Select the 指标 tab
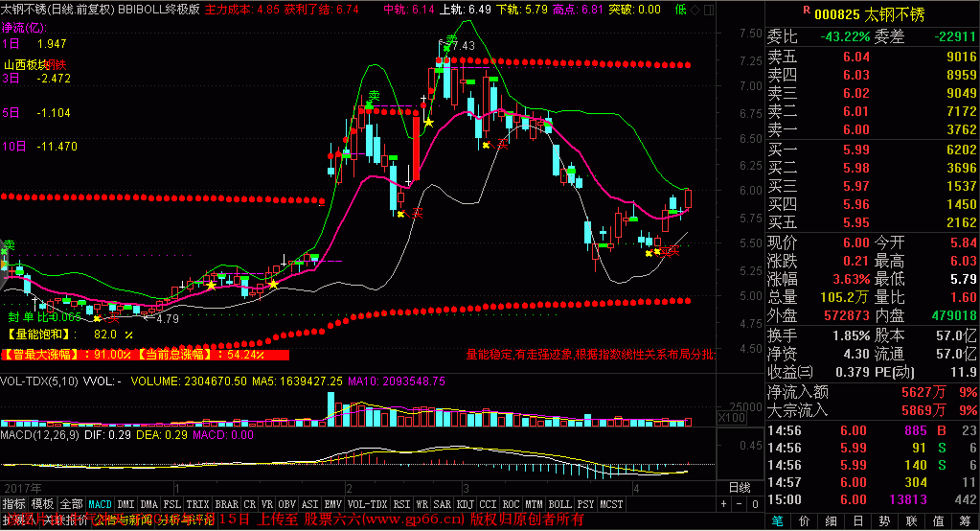The height and width of the screenshot is (531, 980). click(13, 504)
